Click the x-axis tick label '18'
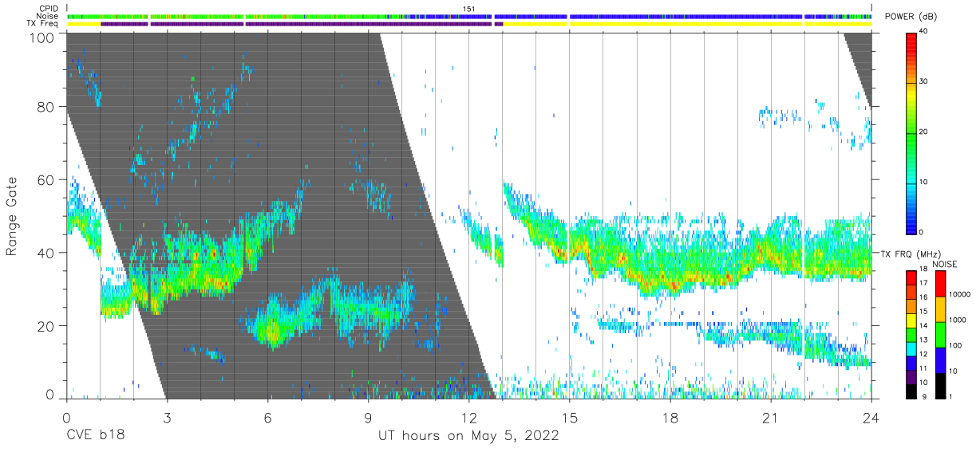The height and width of the screenshot is (452, 980). pos(670,416)
